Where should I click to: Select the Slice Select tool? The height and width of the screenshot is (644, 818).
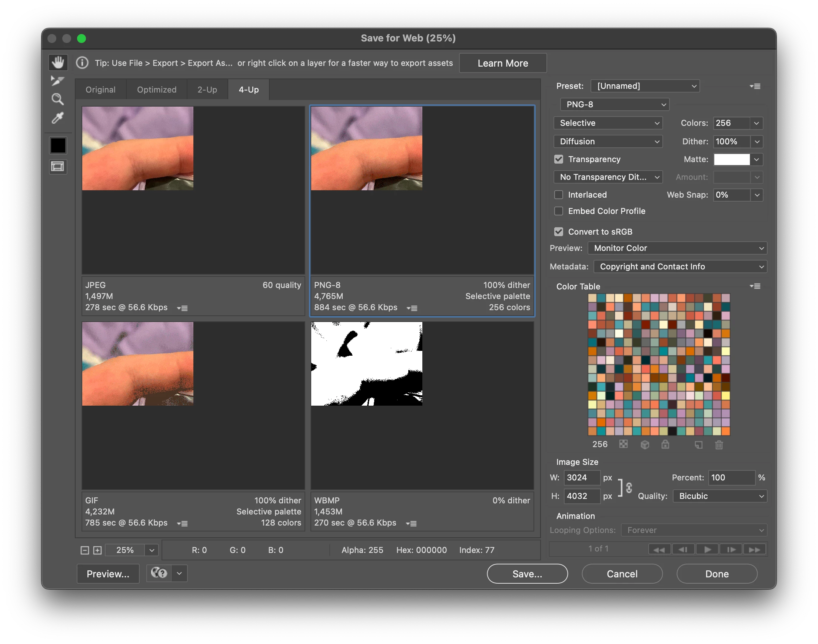[58, 81]
